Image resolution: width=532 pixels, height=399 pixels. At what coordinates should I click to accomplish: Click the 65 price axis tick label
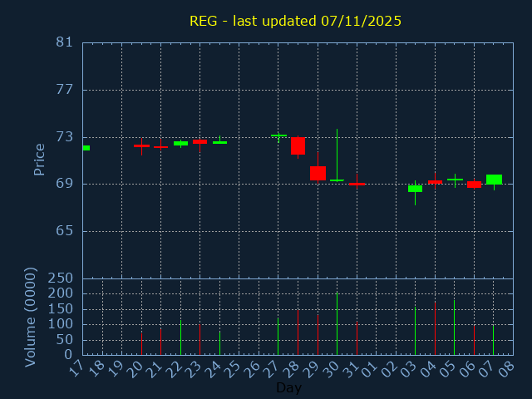tap(65, 231)
